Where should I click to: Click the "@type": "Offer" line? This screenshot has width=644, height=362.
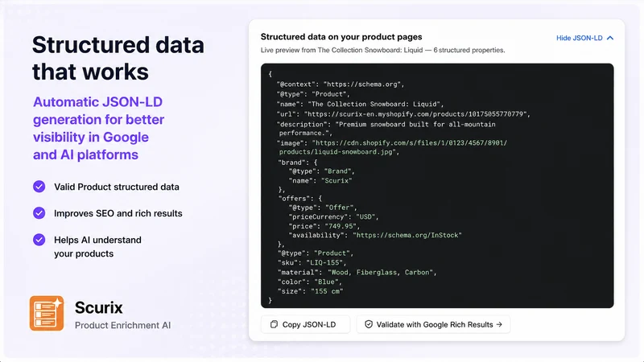[x=323, y=208]
